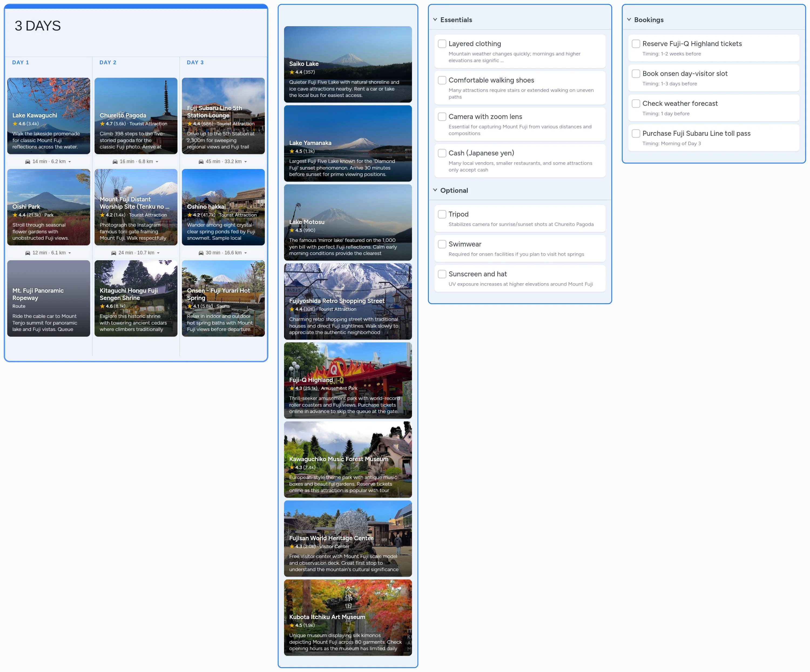Click car icon beside 24 min 10.7 km
The height and width of the screenshot is (672, 810).
[114, 253]
